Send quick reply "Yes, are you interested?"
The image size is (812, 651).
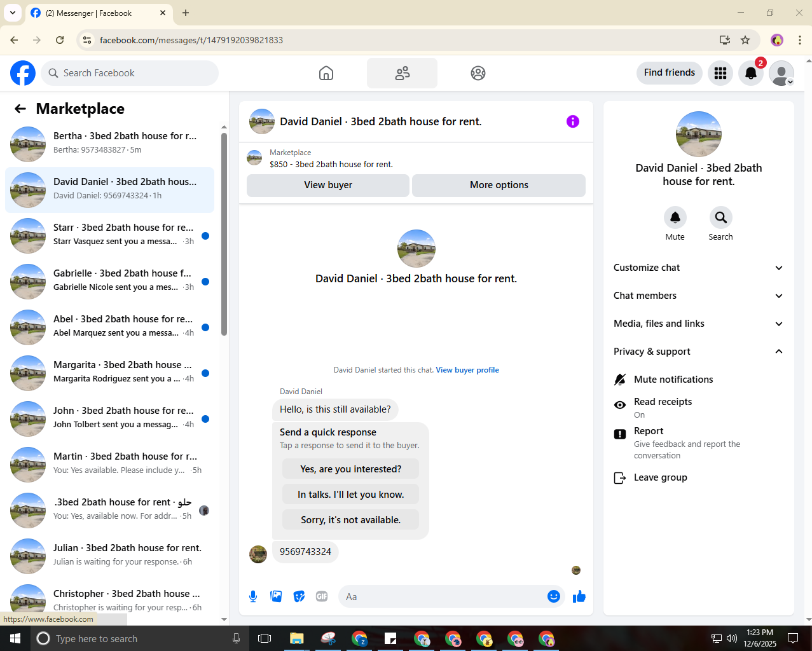(x=350, y=469)
